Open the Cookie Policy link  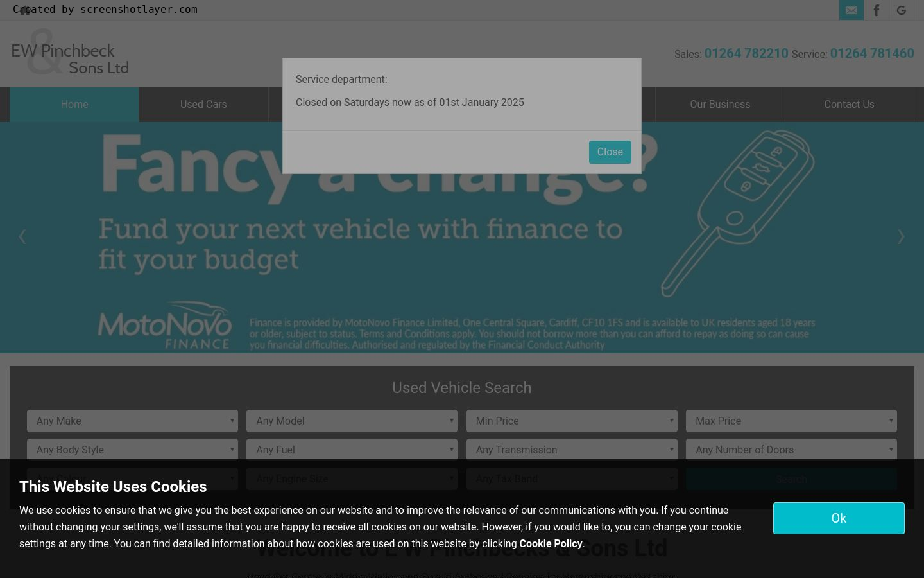click(x=551, y=543)
